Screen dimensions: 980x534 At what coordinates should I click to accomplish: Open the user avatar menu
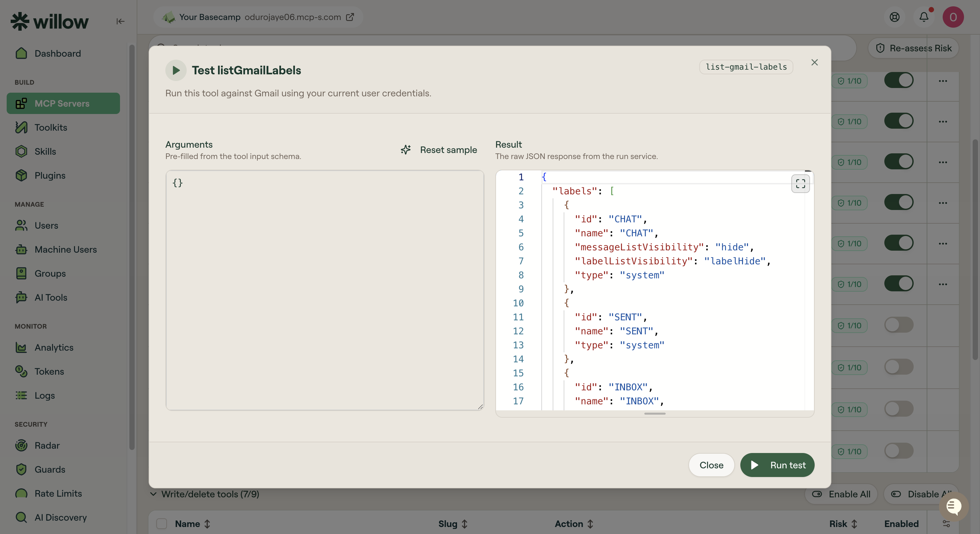coord(953,17)
